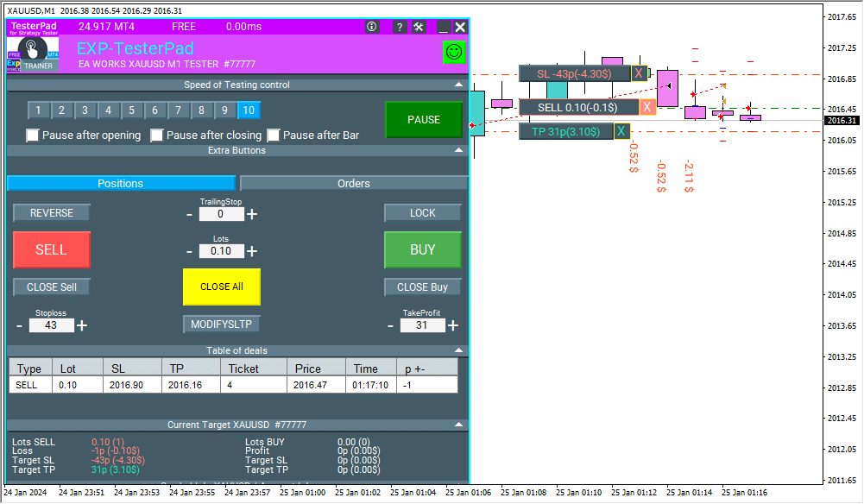Remove stop loss with SL label X

click(639, 73)
